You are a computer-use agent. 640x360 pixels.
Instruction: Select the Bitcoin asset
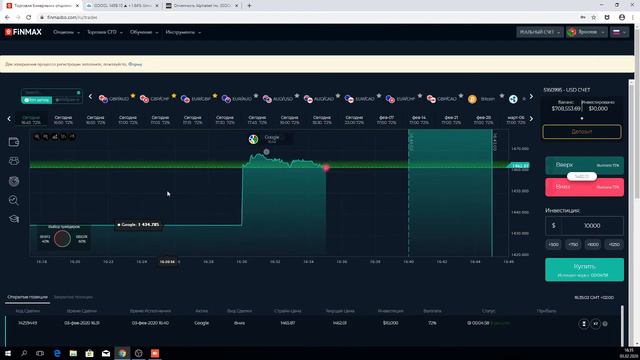tap(482, 99)
